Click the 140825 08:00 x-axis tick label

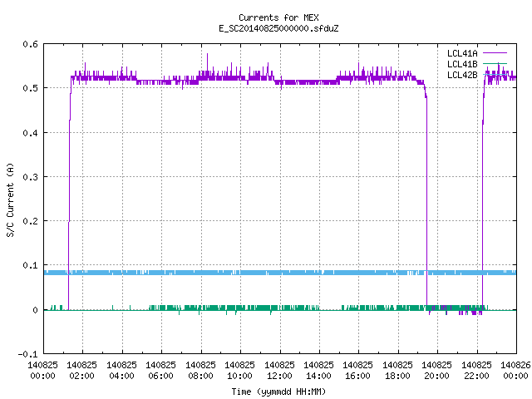coord(200,370)
